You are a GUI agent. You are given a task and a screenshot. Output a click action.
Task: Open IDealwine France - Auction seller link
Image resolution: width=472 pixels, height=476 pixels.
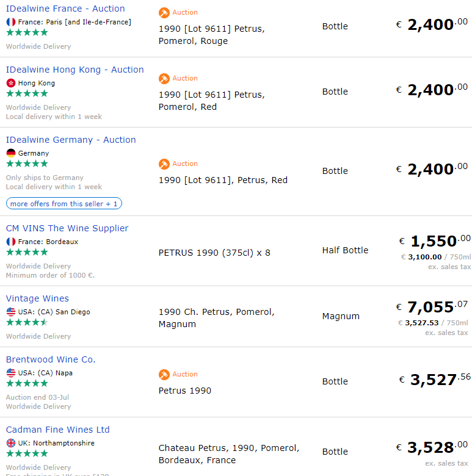(x=65, y=9)
